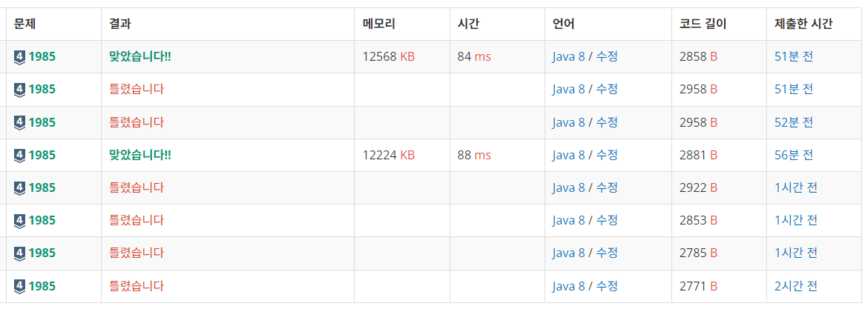Screen dimensions: 868x309
Task: Click 틀렸습니다 result in the 2771 B row
Action: click(137, 286)
